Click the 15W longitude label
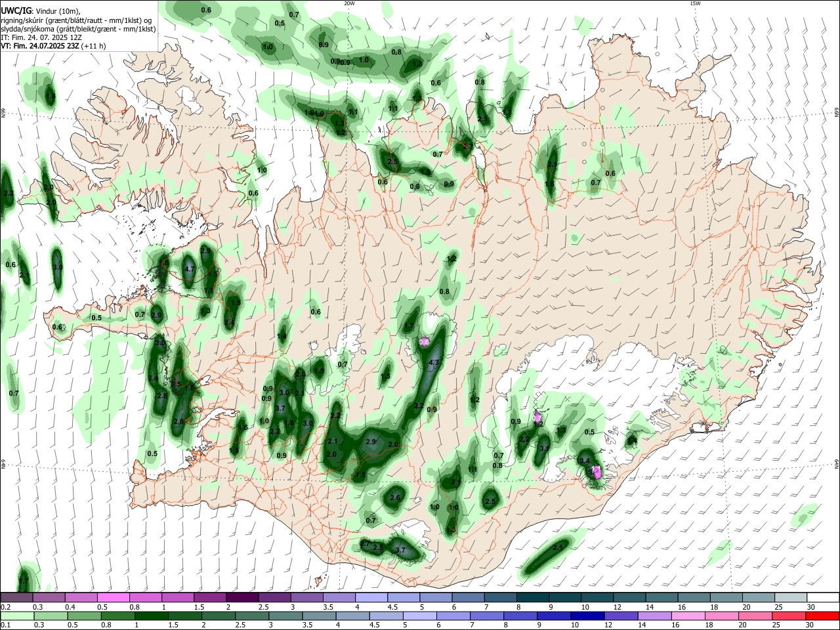Image resolution: width=840 pixels, height=630 pixels. click(695, 3)
